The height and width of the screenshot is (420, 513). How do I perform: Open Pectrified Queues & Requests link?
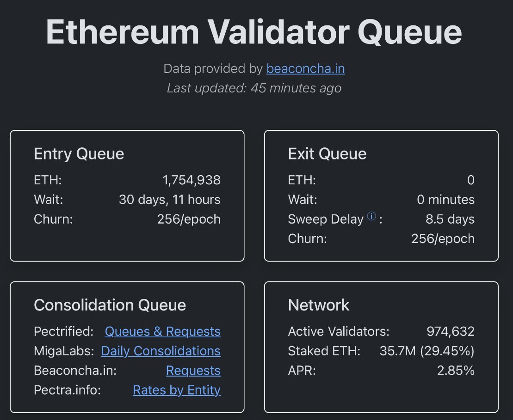[162, 332]
